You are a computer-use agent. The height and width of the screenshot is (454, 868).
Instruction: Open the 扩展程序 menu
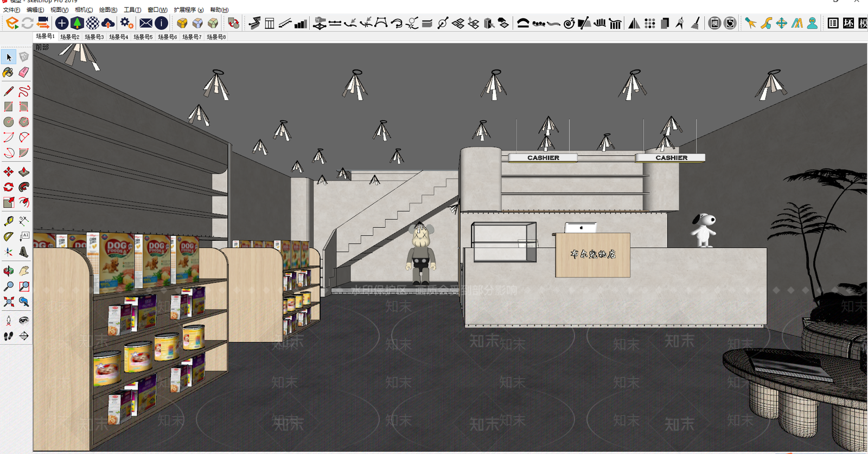pyautogui.click(x=189, y=10)
